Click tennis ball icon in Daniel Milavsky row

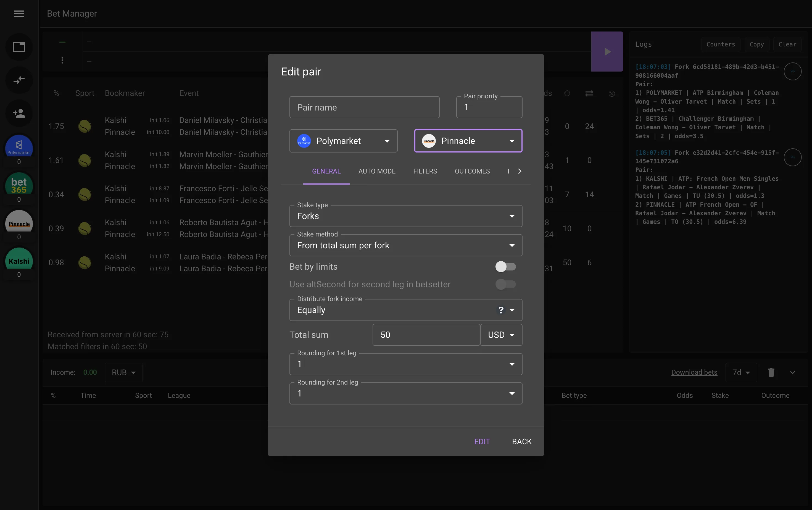85,126
